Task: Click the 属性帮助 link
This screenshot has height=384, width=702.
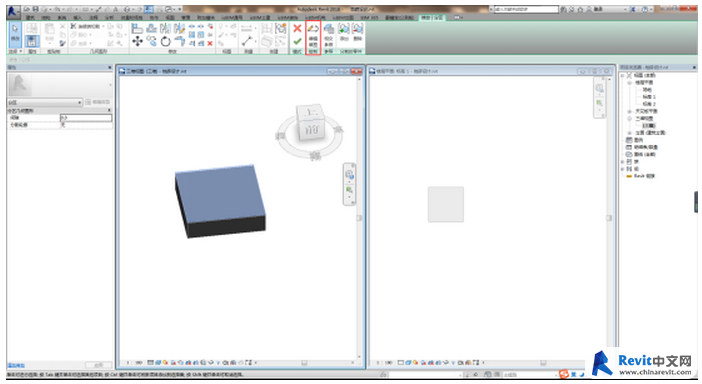Action: pos(16,365)
